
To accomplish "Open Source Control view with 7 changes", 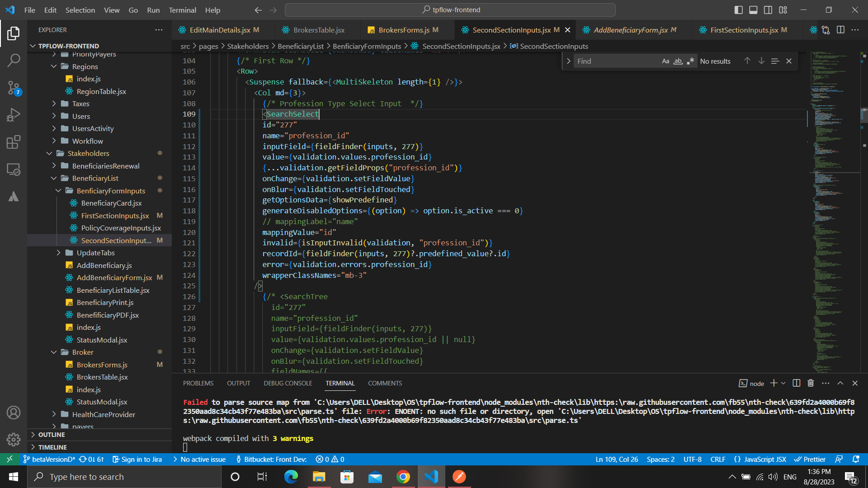I will coord(14,88).
